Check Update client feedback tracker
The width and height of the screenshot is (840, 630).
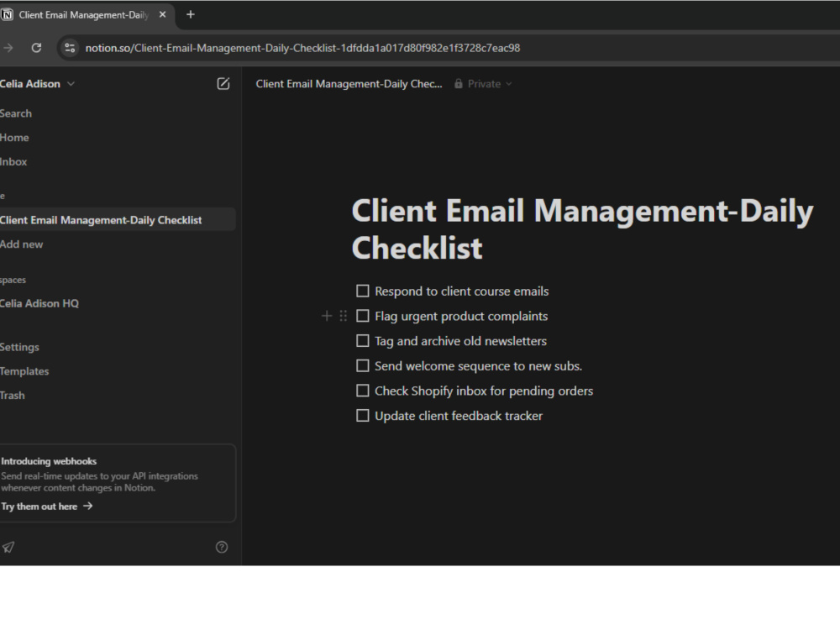363,416
